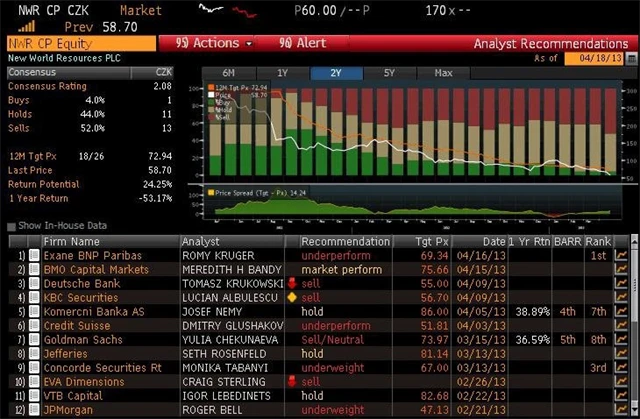Open report document icon for EVA Dimensions

[34, 382]
